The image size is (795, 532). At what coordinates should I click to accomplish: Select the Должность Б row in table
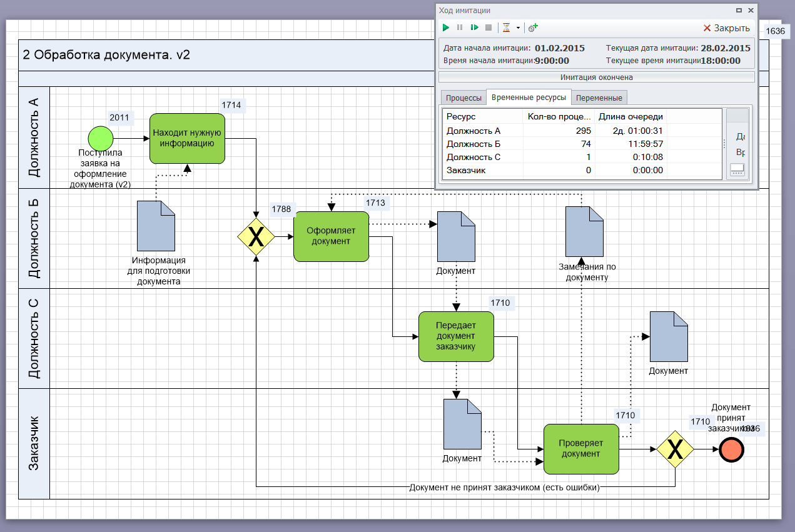473,144
